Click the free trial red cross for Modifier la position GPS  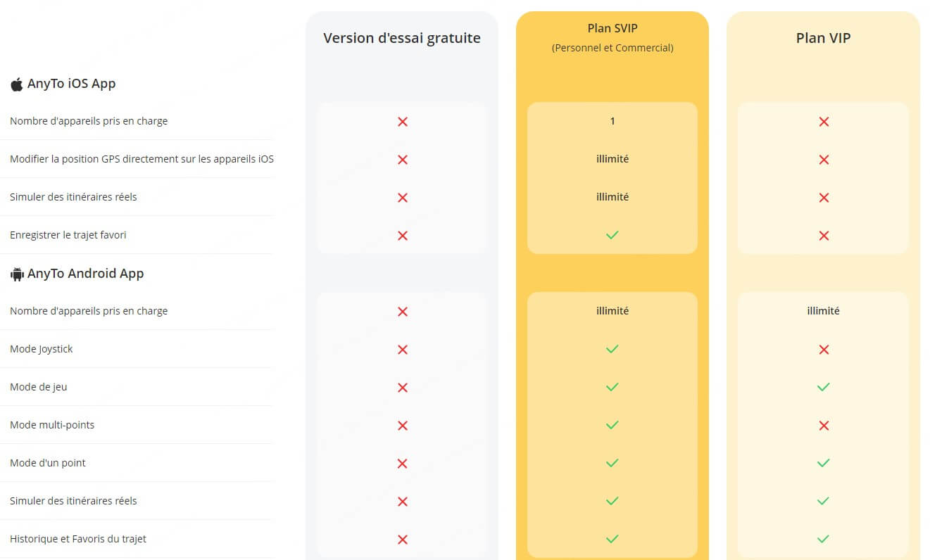(x=403, y=160)
